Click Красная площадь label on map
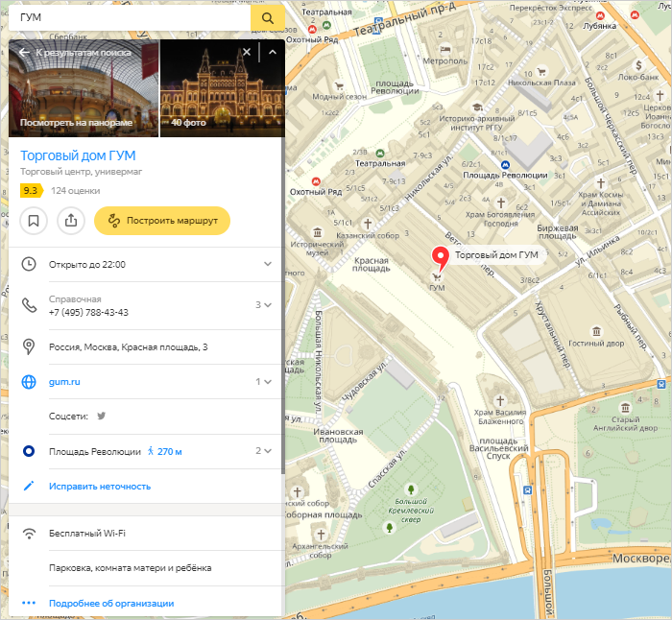 click(x=372, y=264)
